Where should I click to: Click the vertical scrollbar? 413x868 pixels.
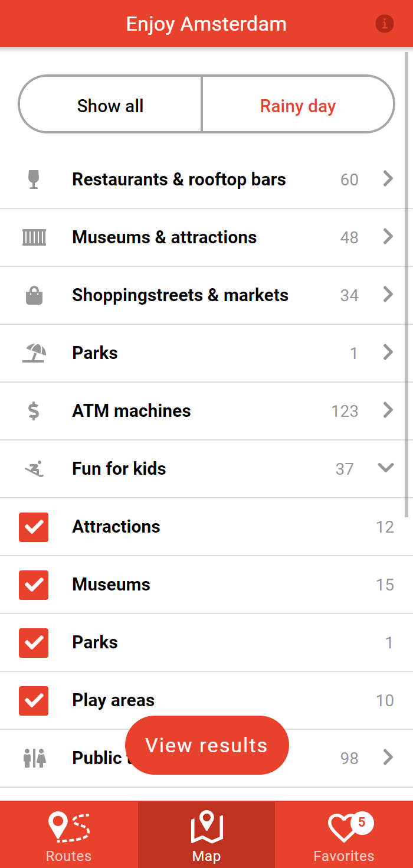tap(407, 283)
